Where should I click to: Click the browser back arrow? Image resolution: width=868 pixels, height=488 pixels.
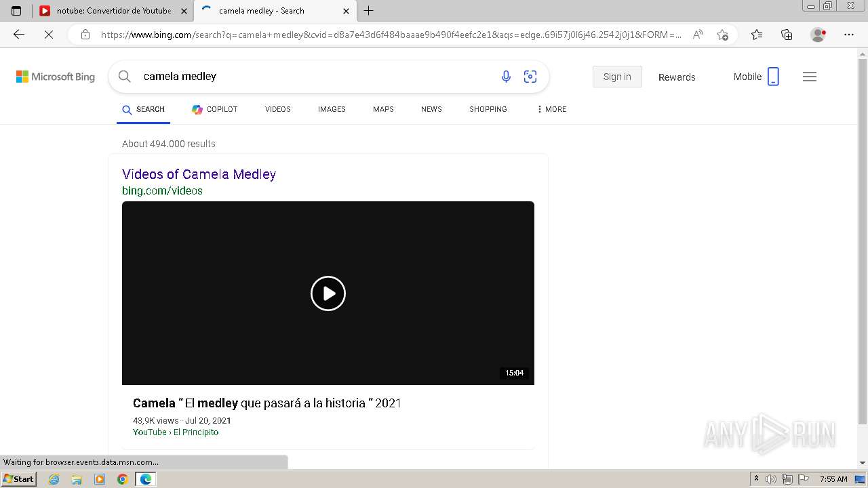point(19,35)
